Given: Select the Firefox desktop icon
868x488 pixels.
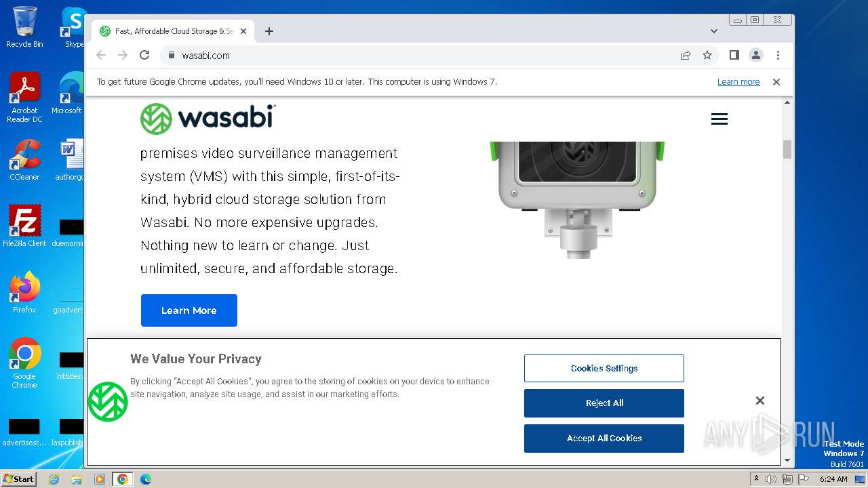Looking at the screenshot, I should pyautogui.click(x=24, y=293).
